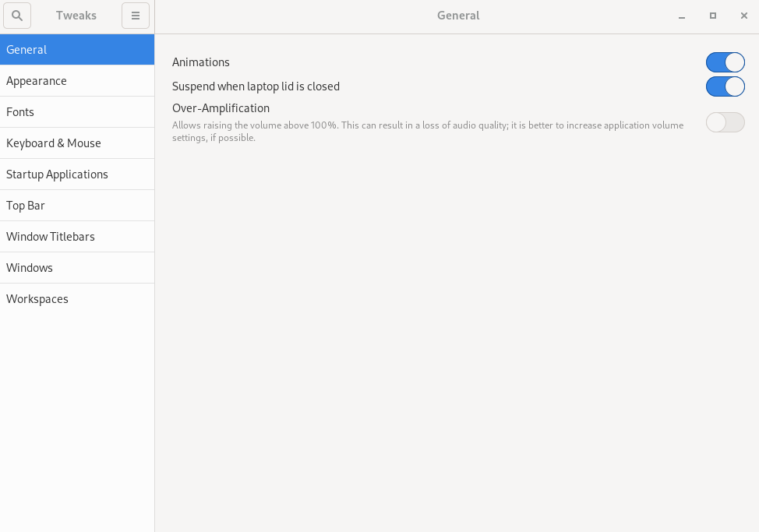Image resolution: width=759 pixels, height=532 pixels.
Task: Maximize the Tweaks window
Action: click(x=712, y=16)
